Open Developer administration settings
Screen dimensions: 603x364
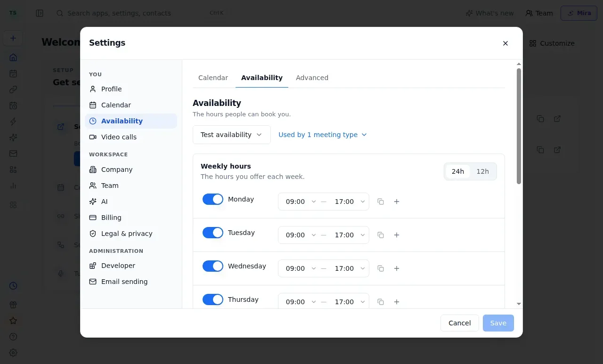[131, 266]
